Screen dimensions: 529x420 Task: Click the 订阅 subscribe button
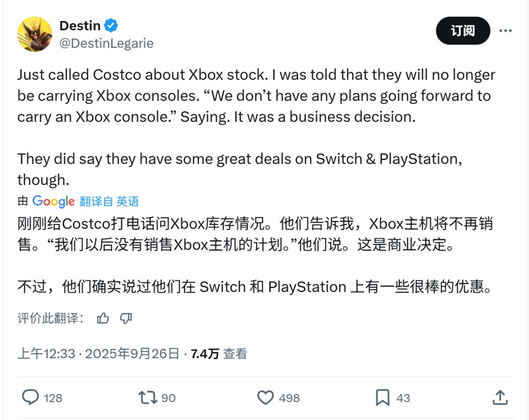click(463, 31)
